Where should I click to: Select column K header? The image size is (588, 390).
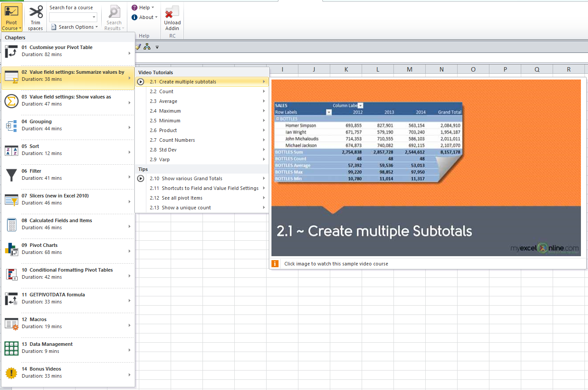point(346,69)
